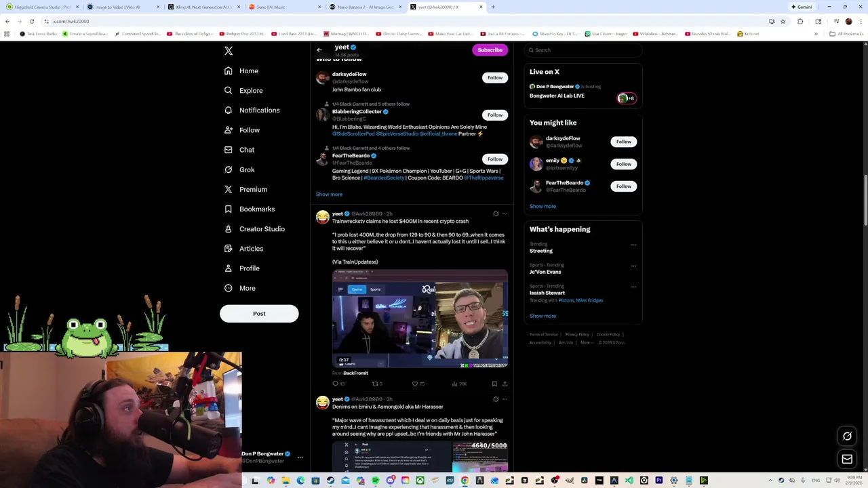
Task: Open account menu beside Don P Bongwater
Action: (300, 457)
